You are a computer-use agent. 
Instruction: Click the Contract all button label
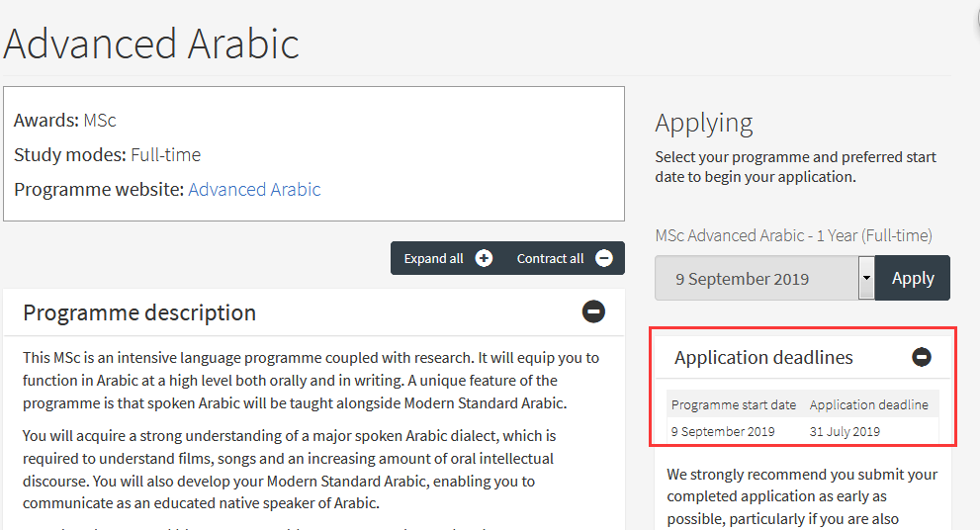550,259
